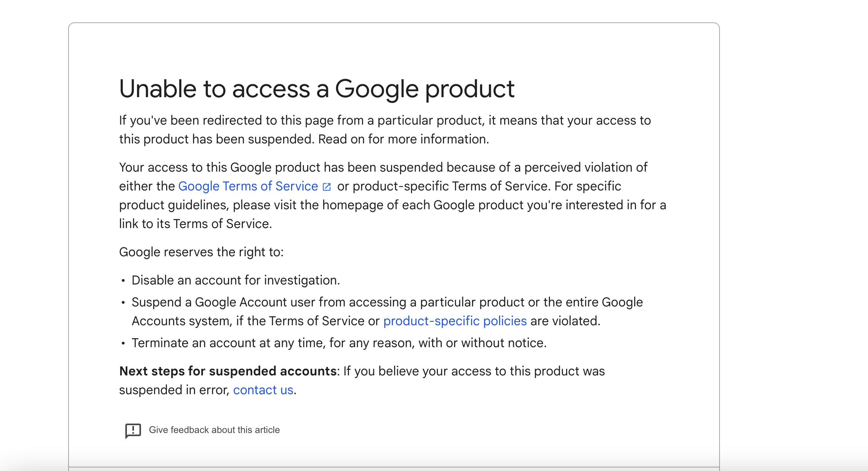Click the feedback speech-bubble exclamation icon
Image resolution: width=868 pixels, height=471 pixels.
tap(133, 430)
